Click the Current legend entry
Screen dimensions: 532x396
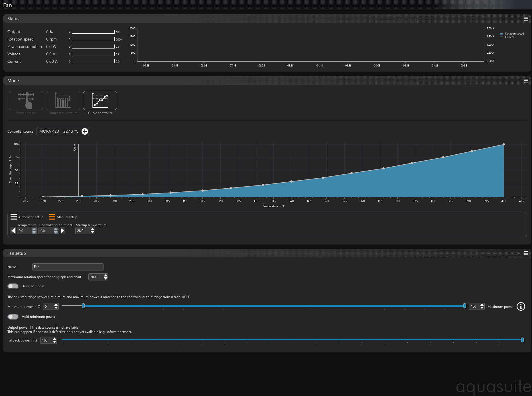tap(509, 37)
